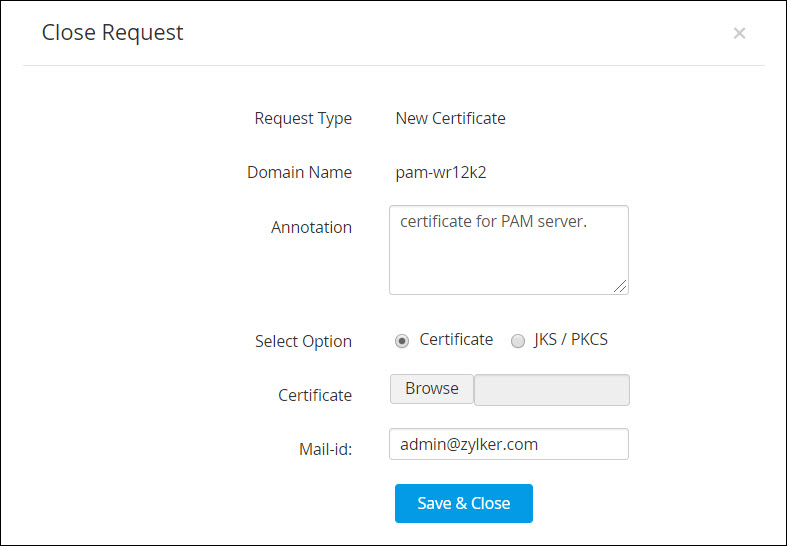Click the 'JKS / PKCS' option label text
The width and height of the screenshot is (787, 546).
coord(570,339)
